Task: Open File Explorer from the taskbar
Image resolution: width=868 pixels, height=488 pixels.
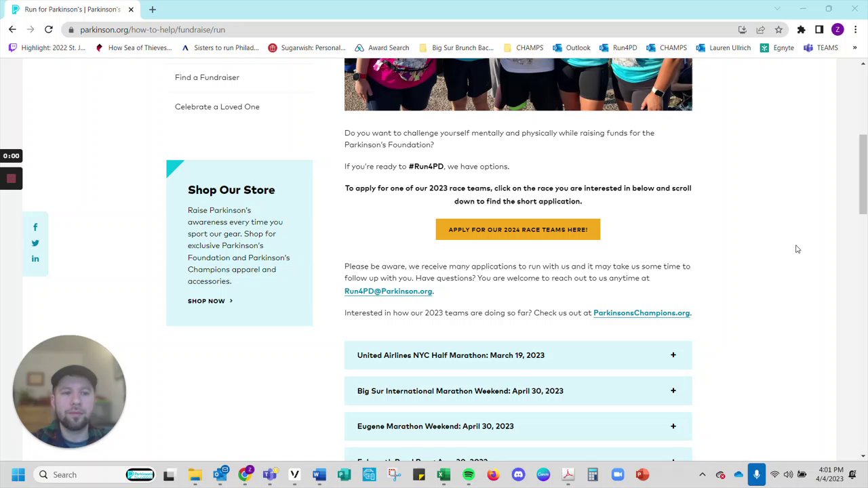Action: [x=195, y=474]
